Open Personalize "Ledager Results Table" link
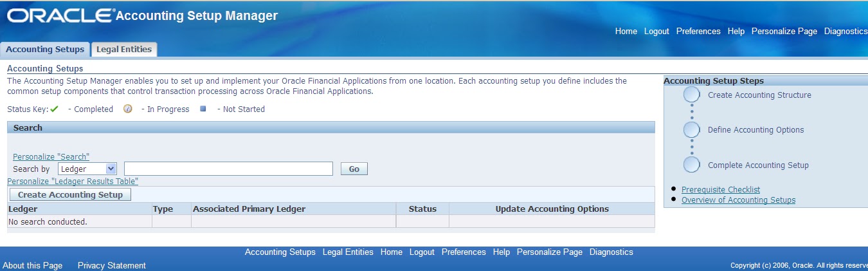 pyautogui.click(x=73, y=182)
